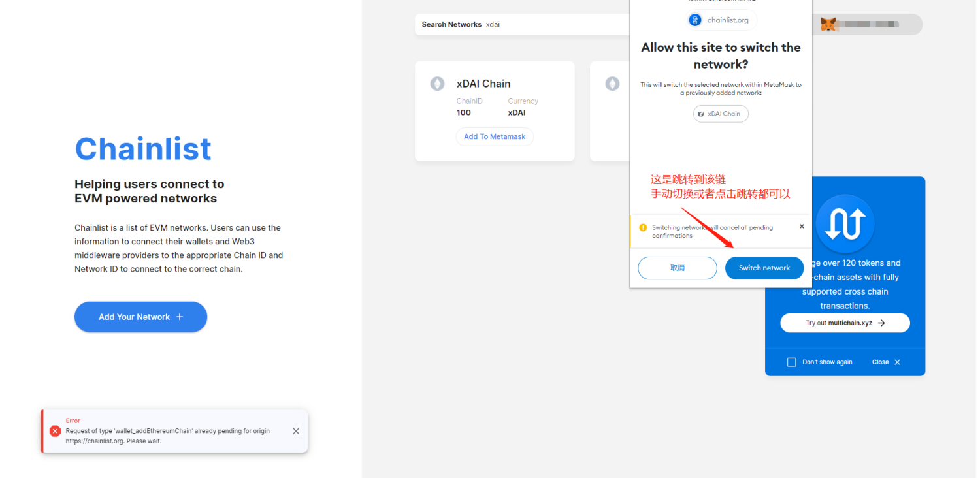Click Add To Metamask for xDAI Chain
The height and width of the screenshot is (478, 980).
495,136
